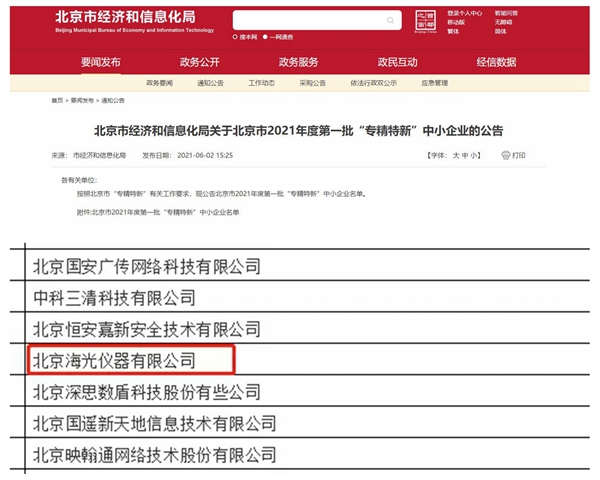Set font size to 中
The height and width of the screenshot is (480, 600).
[465, 155]
